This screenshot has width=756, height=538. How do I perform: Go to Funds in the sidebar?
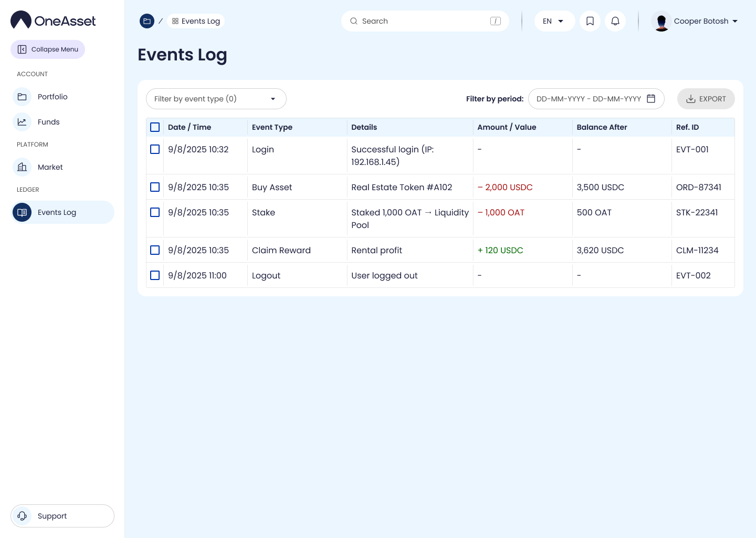click(x=48, y=122)
